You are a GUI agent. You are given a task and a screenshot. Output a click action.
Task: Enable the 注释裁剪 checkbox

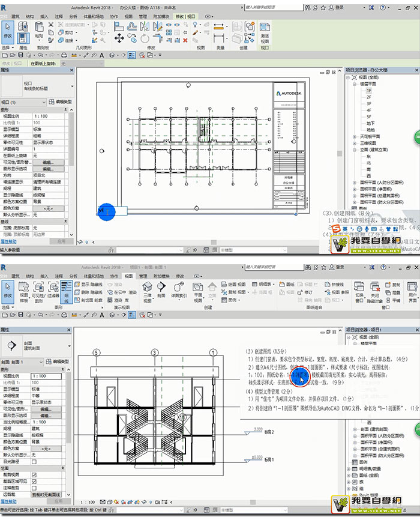click(x=34, y=488)
